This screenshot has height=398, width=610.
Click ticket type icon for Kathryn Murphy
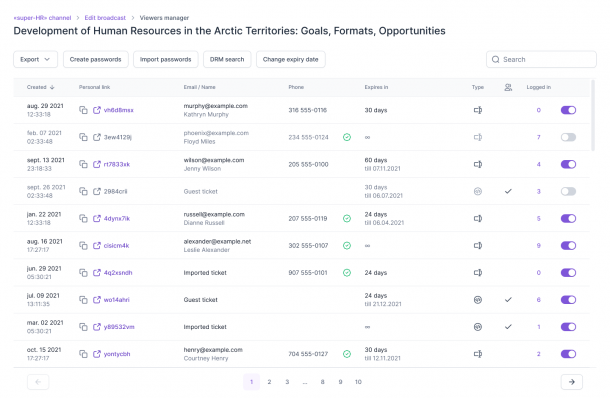[x=478, y=110]
